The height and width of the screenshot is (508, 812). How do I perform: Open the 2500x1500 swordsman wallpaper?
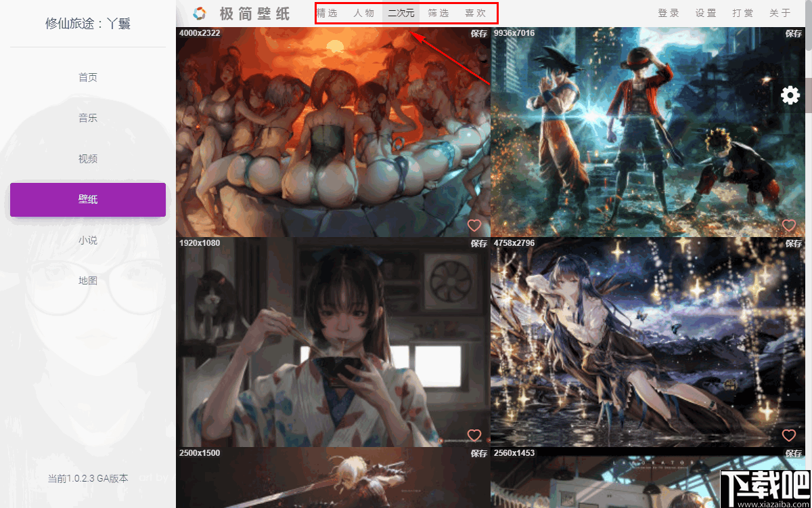(333, 478)
